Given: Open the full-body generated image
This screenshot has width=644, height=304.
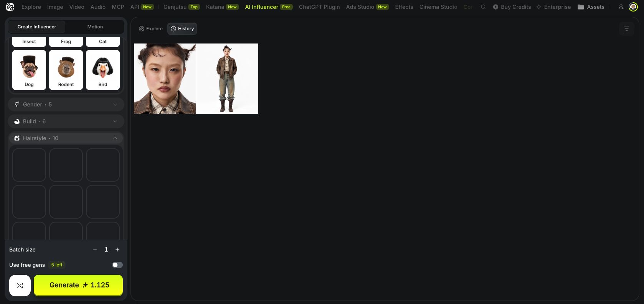Looking at the screenshot, I should (x=227, y=79).
